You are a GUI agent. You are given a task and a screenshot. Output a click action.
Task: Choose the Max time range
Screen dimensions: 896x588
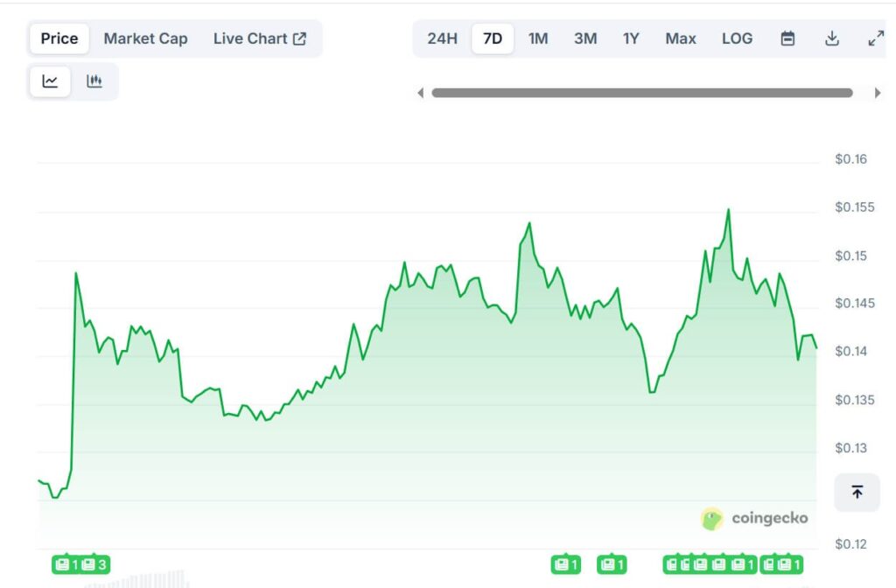pos(680,38)
